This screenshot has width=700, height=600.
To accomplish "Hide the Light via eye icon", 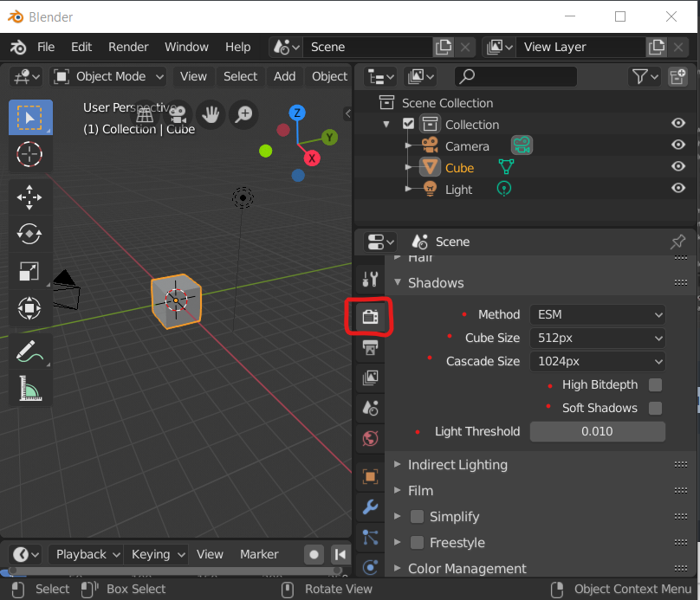I will pos(678,188).
